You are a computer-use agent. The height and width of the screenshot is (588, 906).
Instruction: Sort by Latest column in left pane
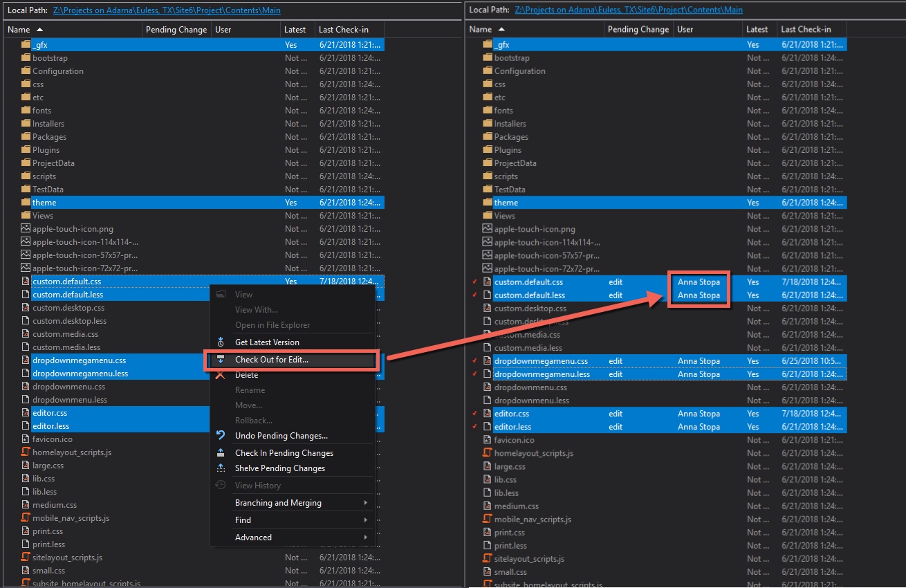[297, 30]
